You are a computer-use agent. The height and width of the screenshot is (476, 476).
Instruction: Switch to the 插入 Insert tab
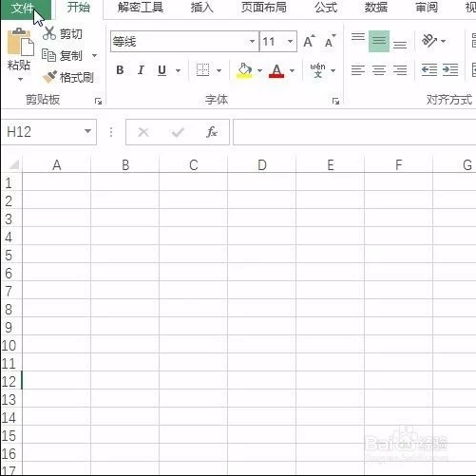point(201,8)
